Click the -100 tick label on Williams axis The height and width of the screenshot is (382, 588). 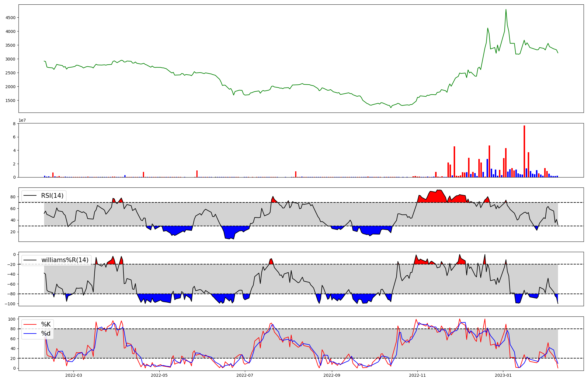pyautogui.click(x=10, y=304)
